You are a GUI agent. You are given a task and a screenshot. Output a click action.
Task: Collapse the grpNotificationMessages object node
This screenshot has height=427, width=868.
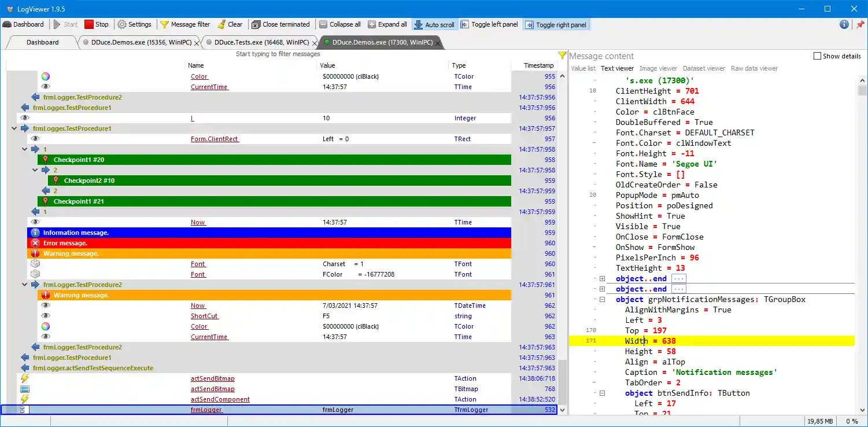tap(602, 299)
